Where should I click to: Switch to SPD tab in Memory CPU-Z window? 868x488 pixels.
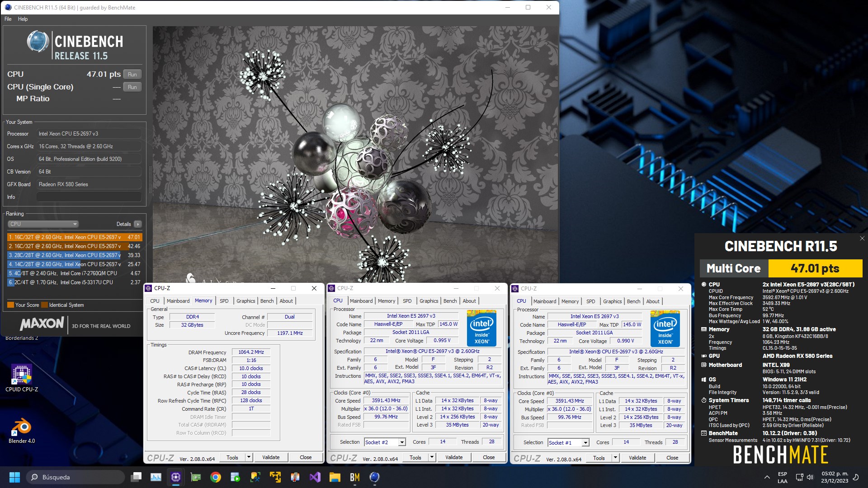pyautogui.click(x=224, y=301)
